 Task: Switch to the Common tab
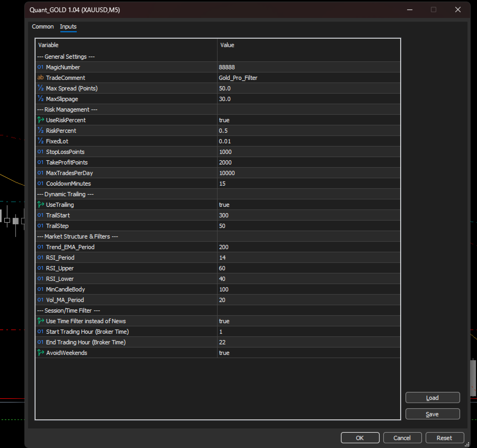pyautogui.click(x=42, y=27)
